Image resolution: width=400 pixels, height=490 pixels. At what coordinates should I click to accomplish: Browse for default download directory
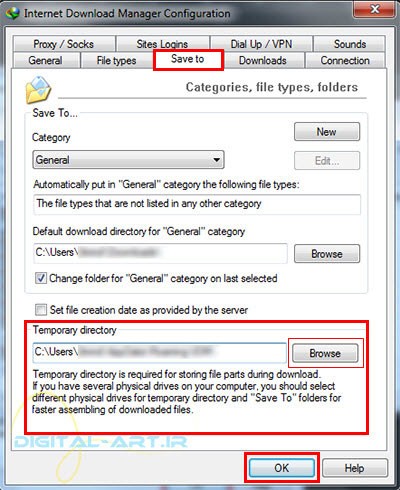(327, 254)
